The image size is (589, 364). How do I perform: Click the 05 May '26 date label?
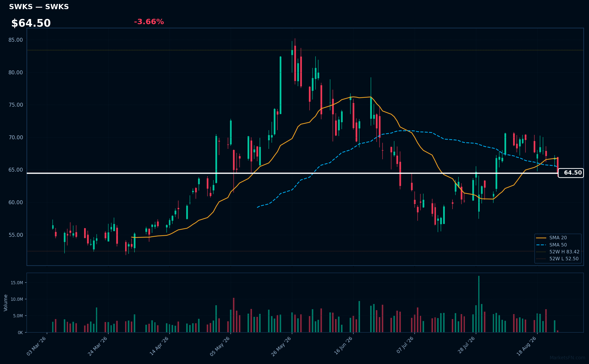point(220,346)
